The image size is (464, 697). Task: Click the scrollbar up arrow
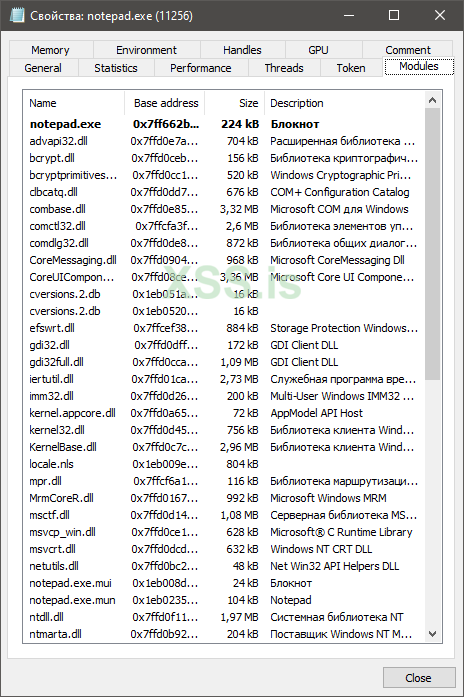[x=432, y=100]
